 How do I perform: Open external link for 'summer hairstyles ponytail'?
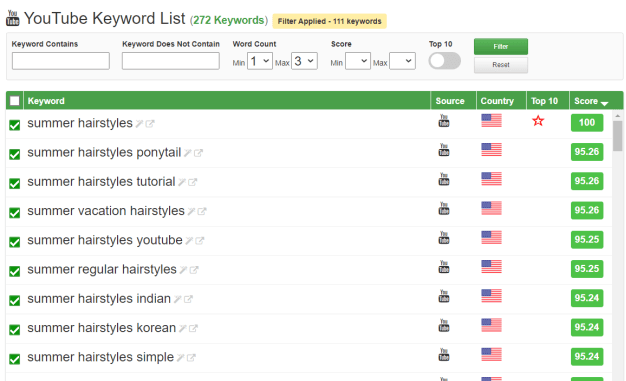198,153
